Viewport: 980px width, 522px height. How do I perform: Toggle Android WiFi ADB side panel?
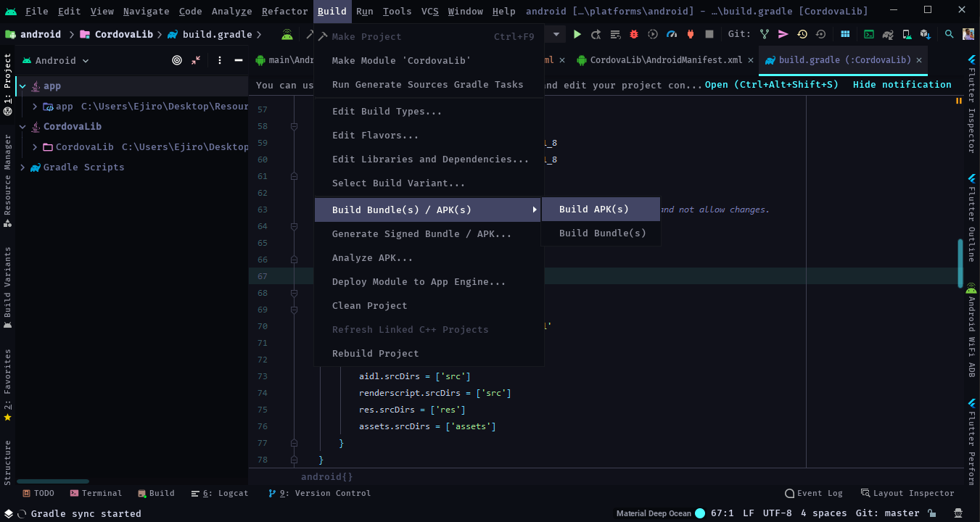(971, 330)
